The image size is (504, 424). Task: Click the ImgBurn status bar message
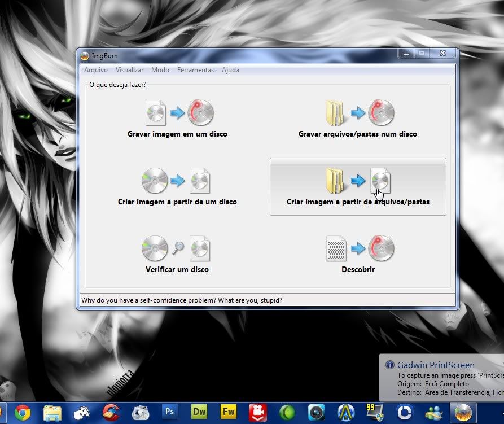tap(182, 300)
